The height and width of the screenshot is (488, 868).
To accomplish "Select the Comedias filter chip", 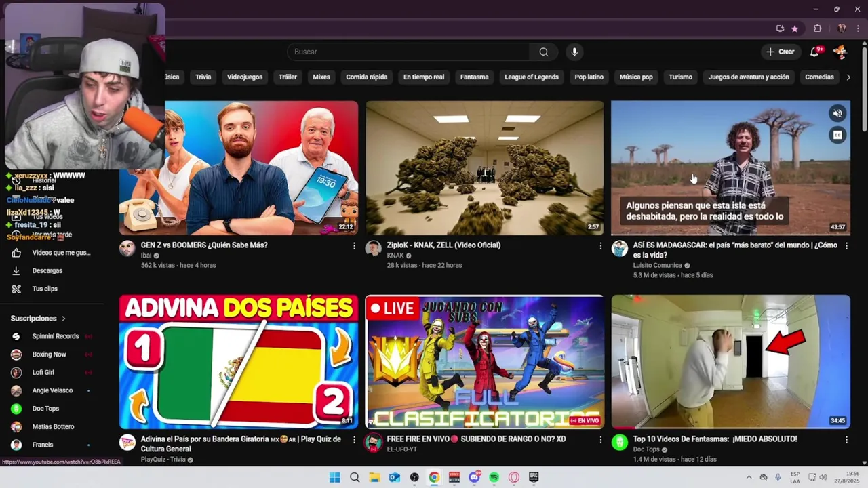I will coord(819,77).
